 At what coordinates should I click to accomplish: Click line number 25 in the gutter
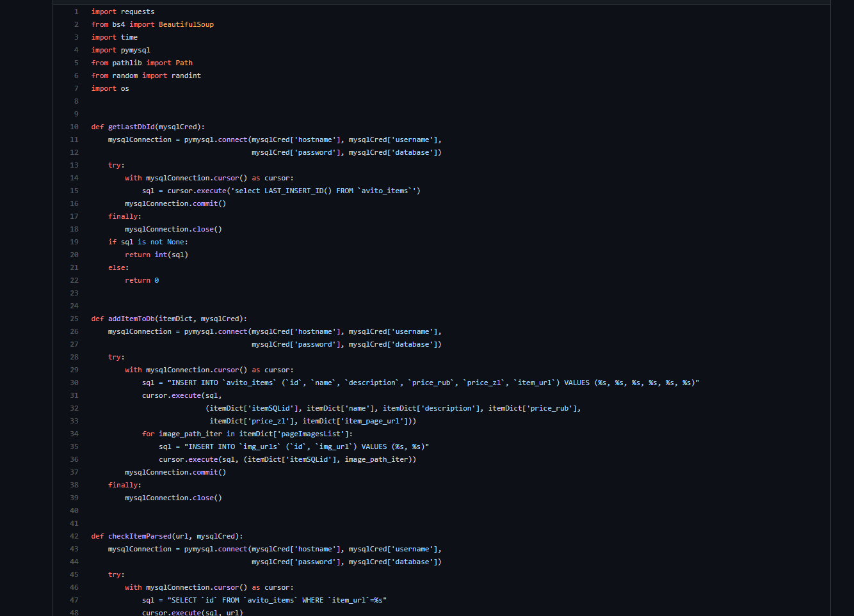point(74,319)
